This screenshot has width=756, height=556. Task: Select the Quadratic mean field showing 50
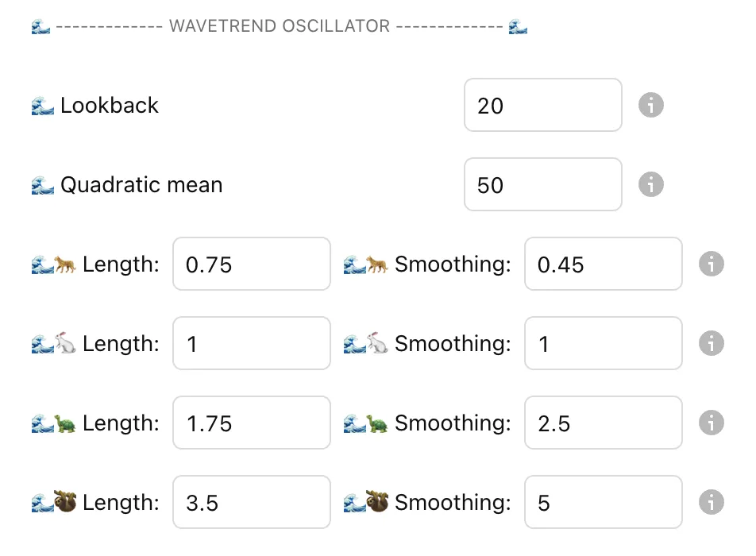coord(542,184)
